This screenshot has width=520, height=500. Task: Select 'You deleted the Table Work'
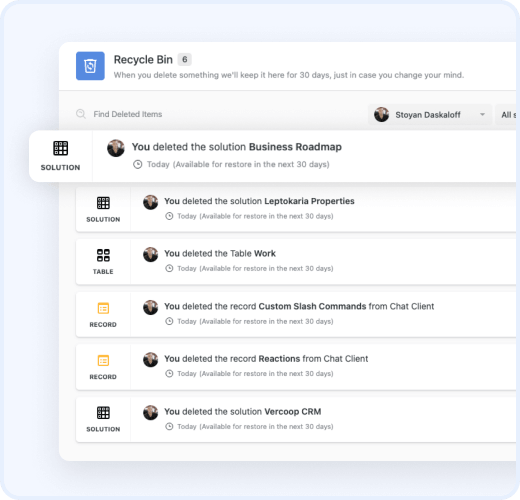click(x=220, y=253)
